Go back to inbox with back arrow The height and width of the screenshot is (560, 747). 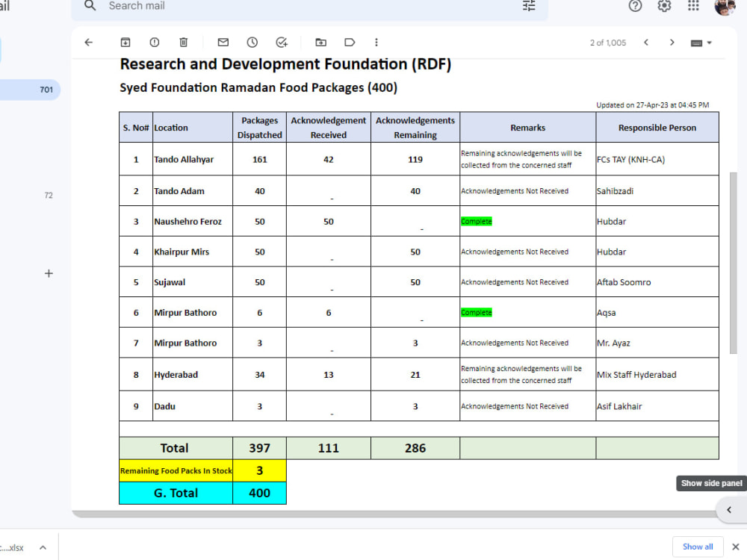(89, 43)
